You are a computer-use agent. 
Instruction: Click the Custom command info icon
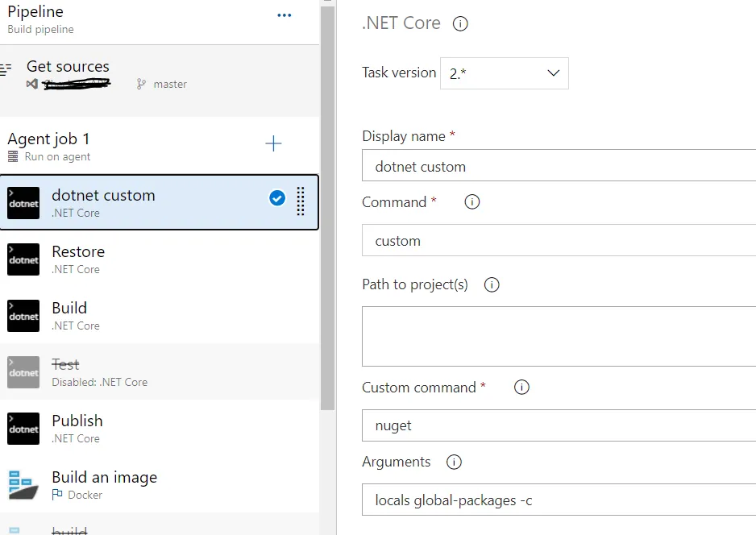[x=521, y=388]
